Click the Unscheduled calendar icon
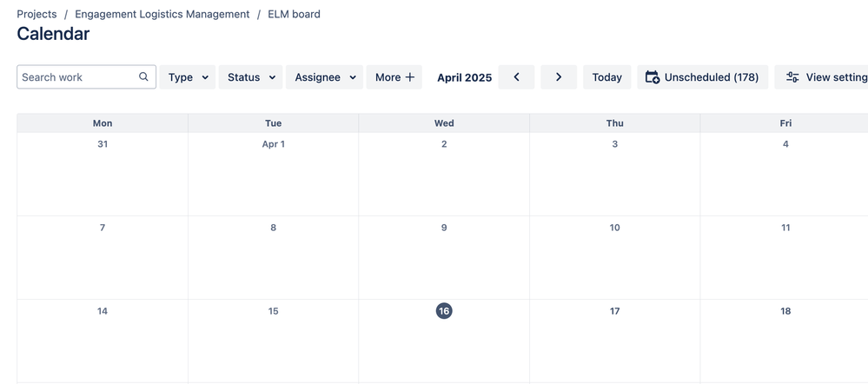Screen dimensions: 868x384 tap(653, 77)
